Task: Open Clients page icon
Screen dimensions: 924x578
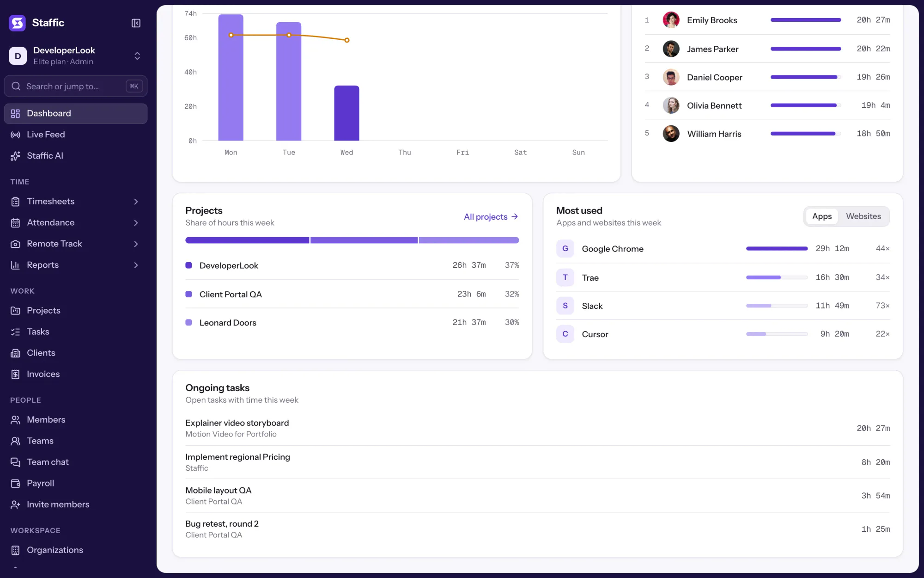Action: click(x=15, y=353)
